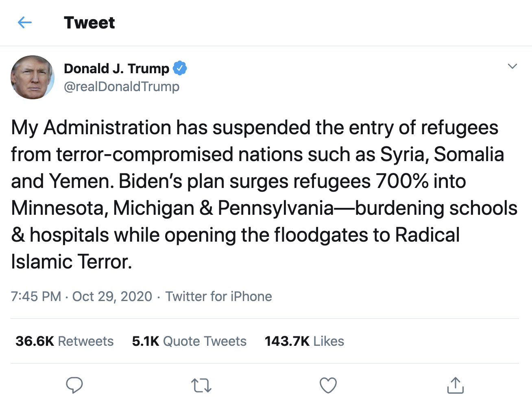532x406 pixels.
Task: Share the tweet via the share icon
Action: pos(456,385)
